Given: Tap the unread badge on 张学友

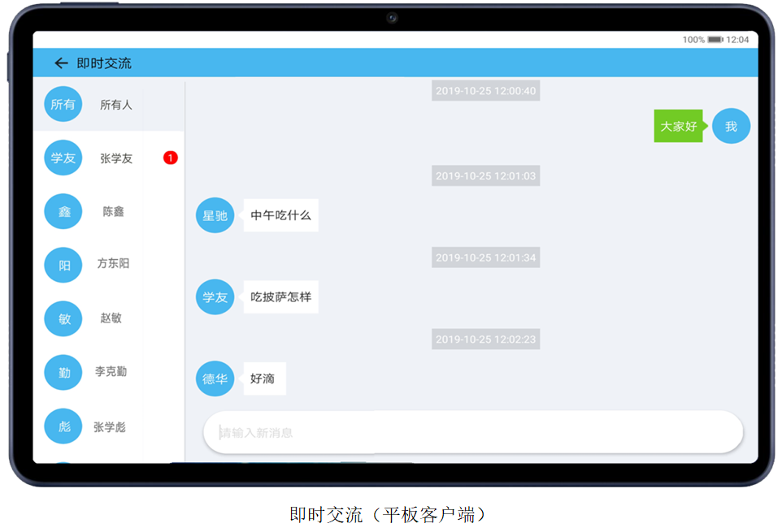Looking at the screenshot, I should (x=169, y=158).
